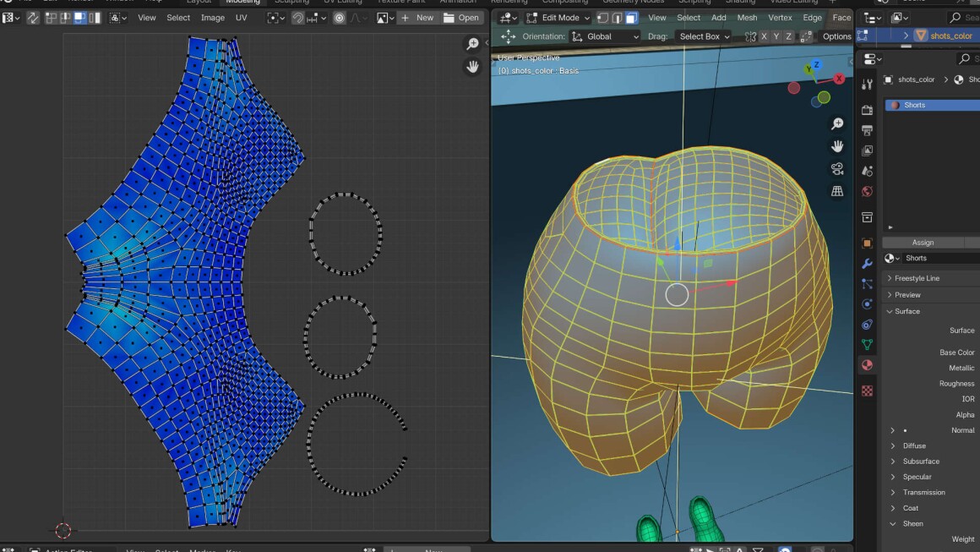The height and width of the screenshot is (552, 980).
Task: Click the 3D viewport pan hand icon
Action: point(837,146)
